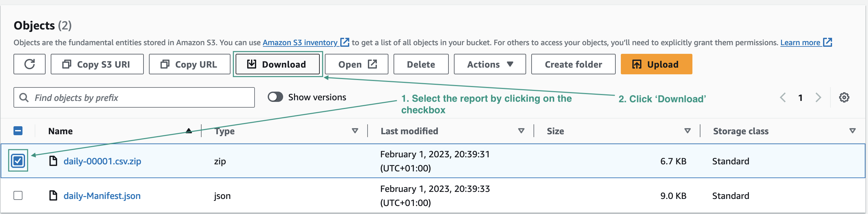Enable the Show versions switch
The height and width of the screenshot is (214, 868).
point(275,97)
